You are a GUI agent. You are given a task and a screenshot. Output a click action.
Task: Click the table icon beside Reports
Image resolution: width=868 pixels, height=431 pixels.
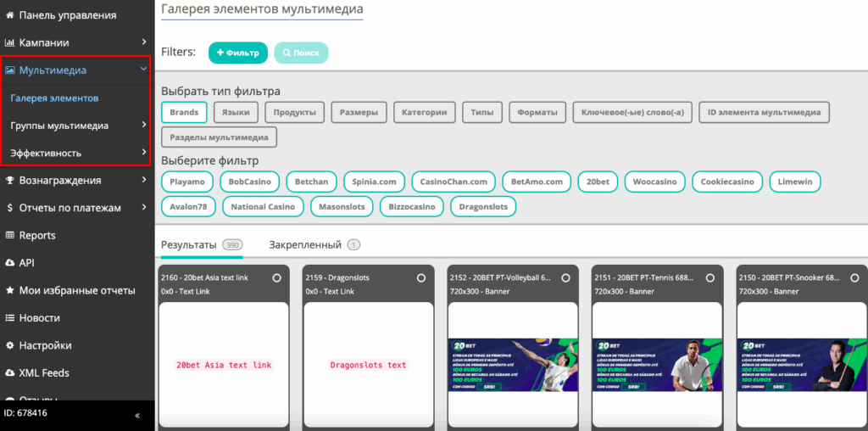(x=9, y=236)
